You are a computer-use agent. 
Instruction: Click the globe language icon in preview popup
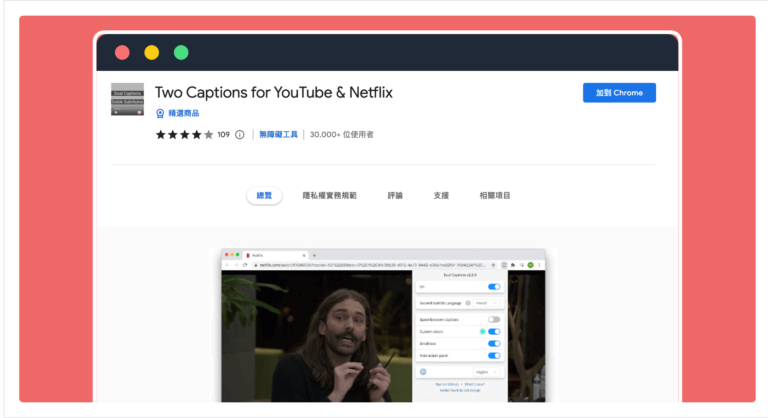tap(423, 372)
